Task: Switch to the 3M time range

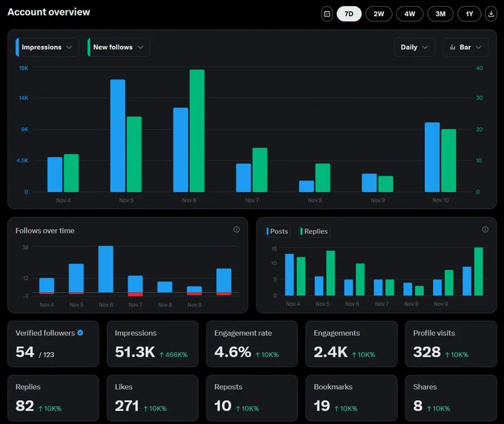Action: coord(440,14)
